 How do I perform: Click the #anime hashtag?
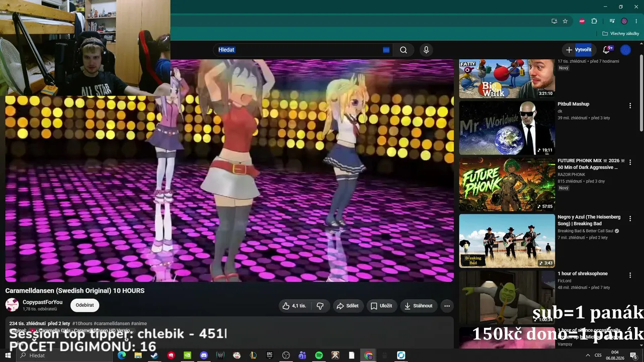(139, 323)
